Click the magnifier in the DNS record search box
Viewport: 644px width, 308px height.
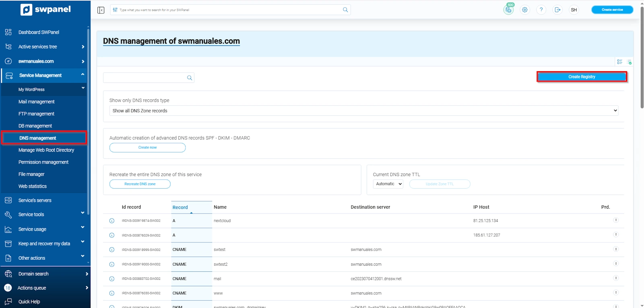click(190, 78)
